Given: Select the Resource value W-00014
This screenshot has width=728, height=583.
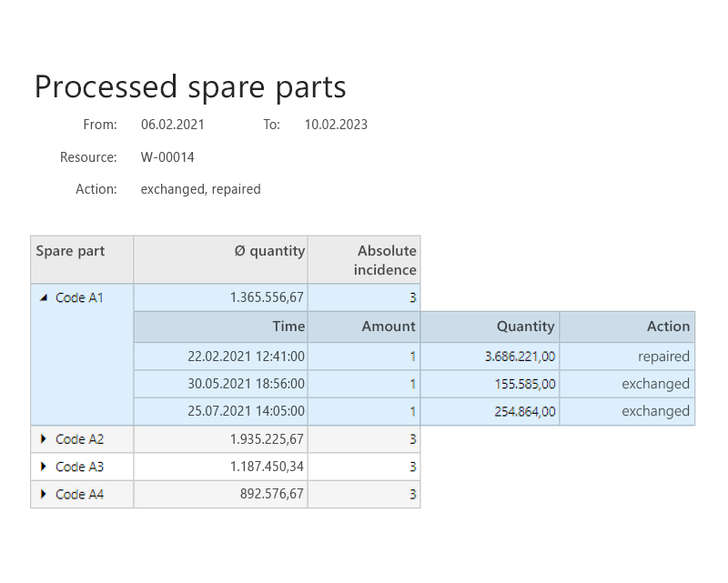Looking at the screenshot, I should (167, 156).
